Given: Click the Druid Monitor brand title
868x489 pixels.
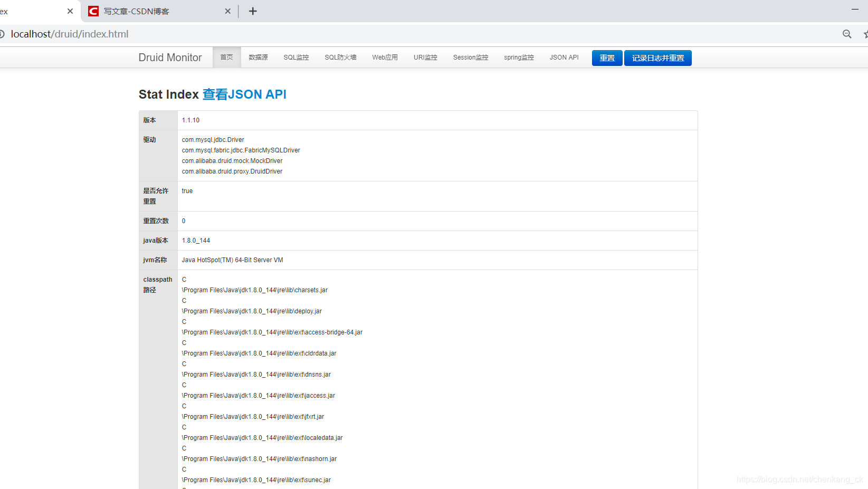Looking at the screenshot, I should 170,57.
